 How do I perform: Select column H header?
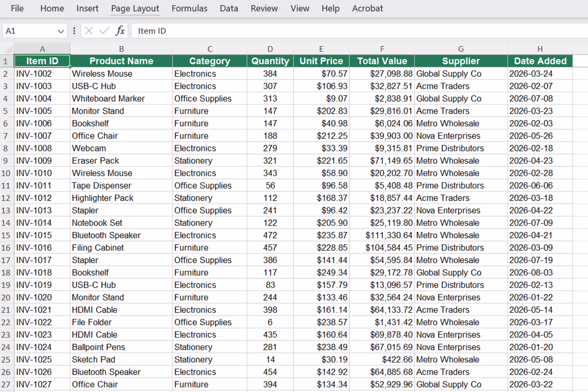[540, 49]
